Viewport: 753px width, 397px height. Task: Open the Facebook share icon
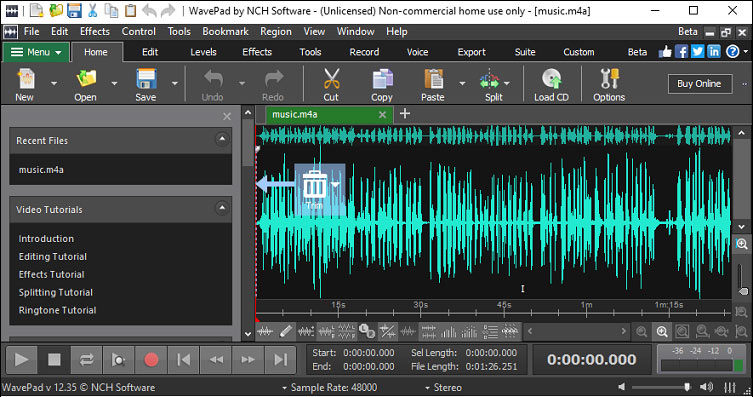(x=681, y=51)
